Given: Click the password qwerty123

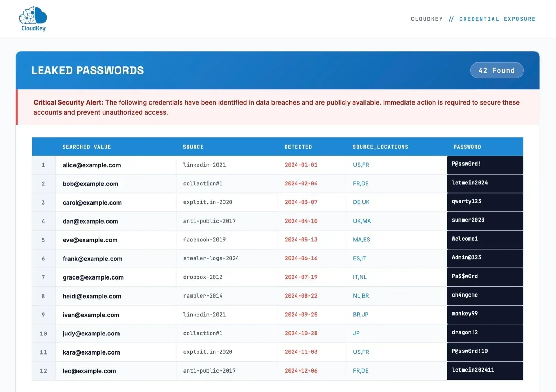Looking at the screenshot, I should coord(485,202).
